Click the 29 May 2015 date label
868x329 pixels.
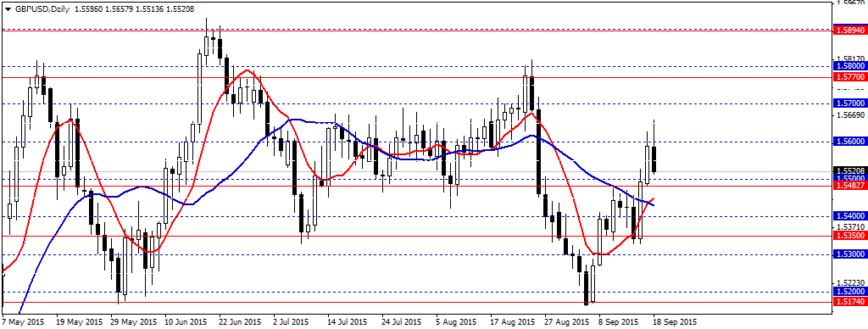tap(135, 322)
